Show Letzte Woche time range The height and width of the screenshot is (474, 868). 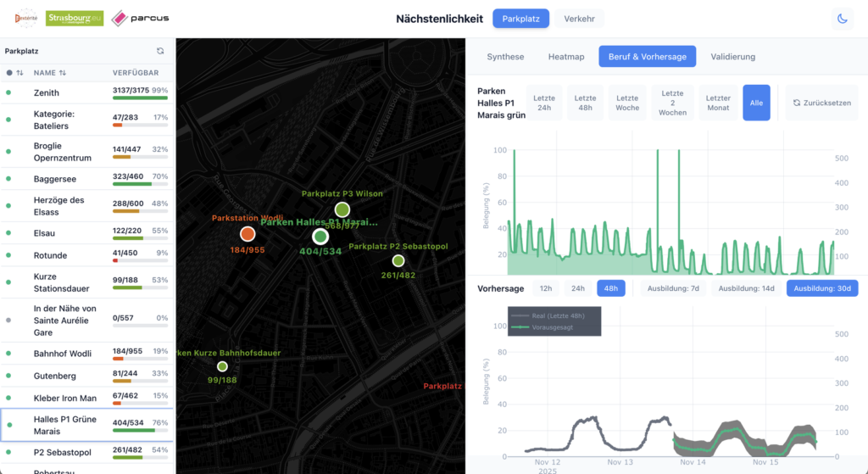tap(627, 103)
